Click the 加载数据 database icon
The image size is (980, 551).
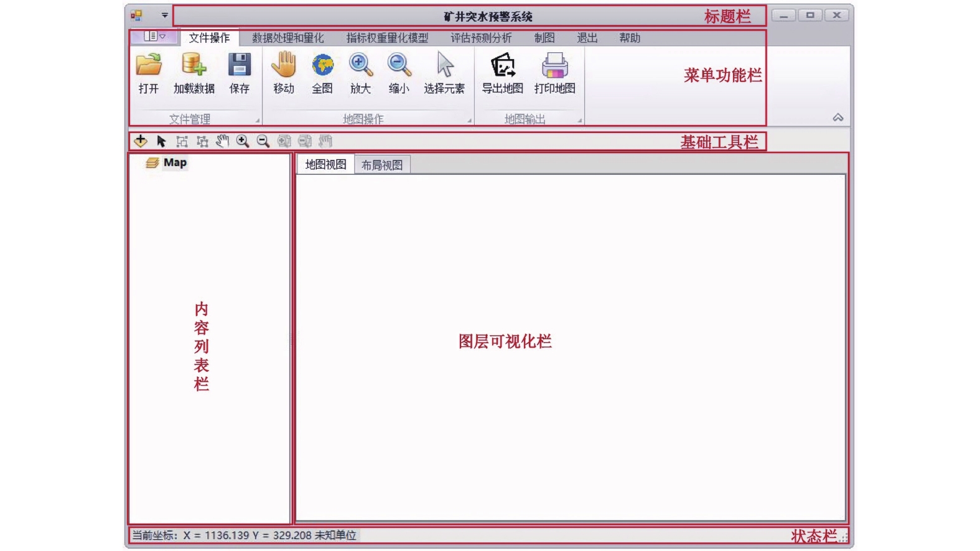point(194,65)
